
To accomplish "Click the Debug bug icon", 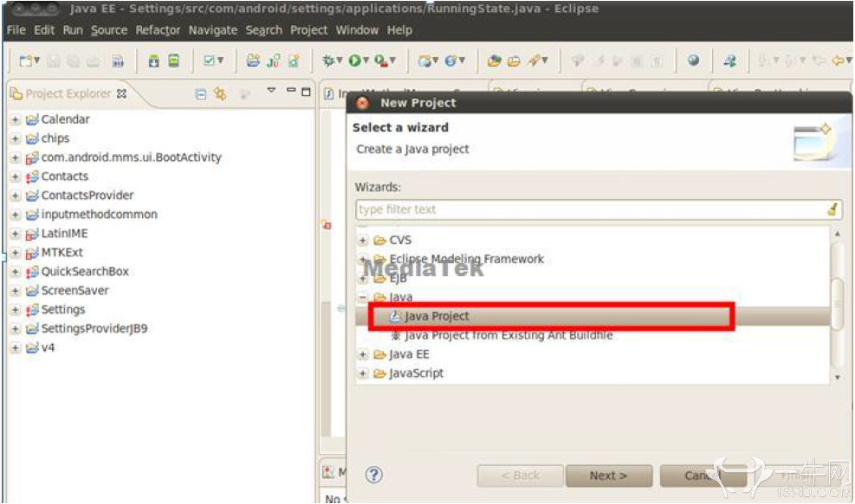I will (x=327, y=61).
